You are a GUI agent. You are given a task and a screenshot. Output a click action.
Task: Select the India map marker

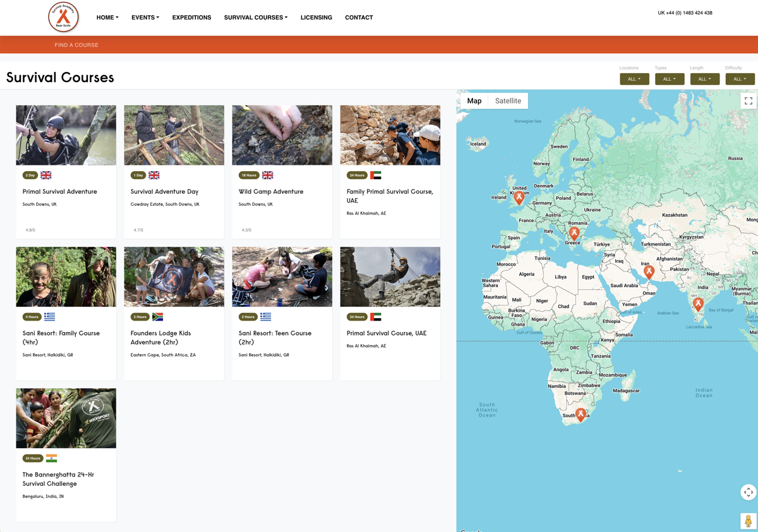pos(698,304)
